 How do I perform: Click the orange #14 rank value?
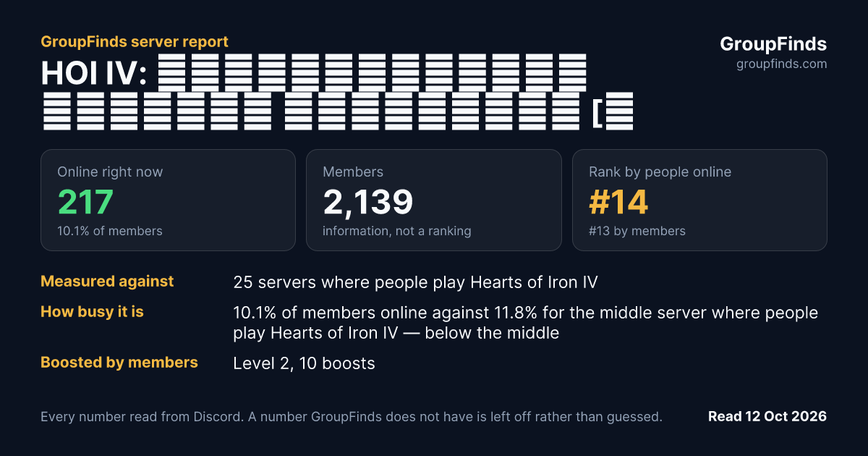pyautogui.click(x=618, y=202)
